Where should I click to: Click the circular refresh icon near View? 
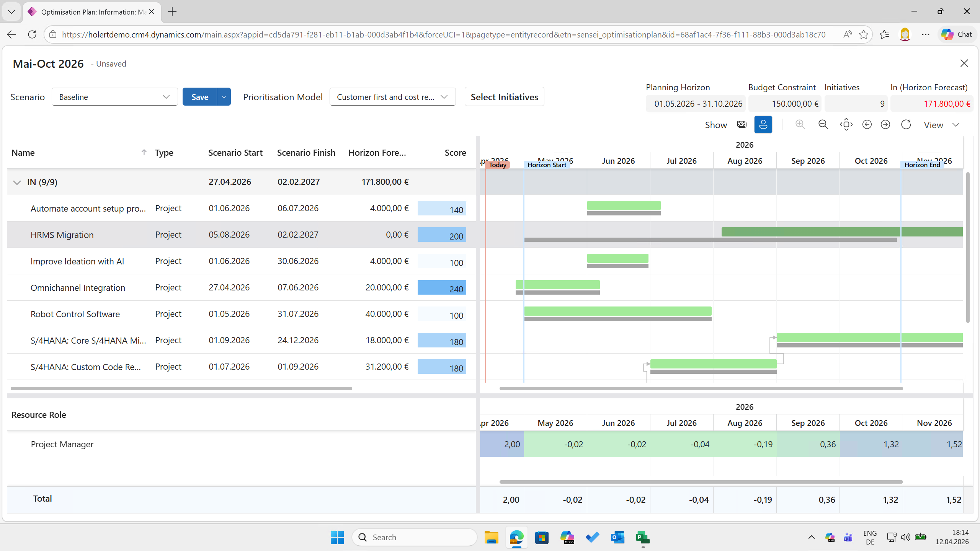coord(906,125)
